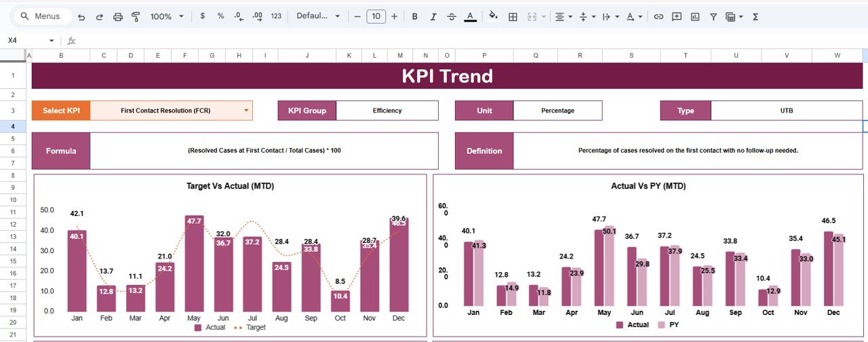868x342 pixels.
Task: Open the Menus search box
Action: point(41,16)
